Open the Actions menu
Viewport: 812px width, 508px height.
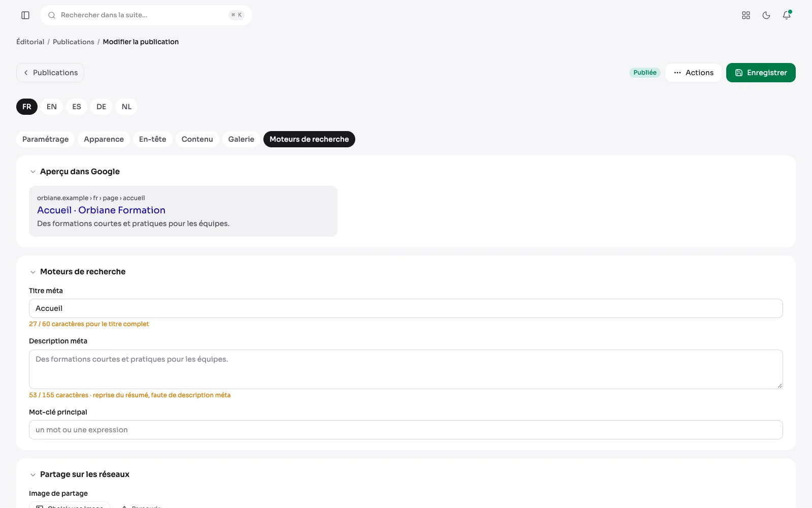click(x=693, y=73)
